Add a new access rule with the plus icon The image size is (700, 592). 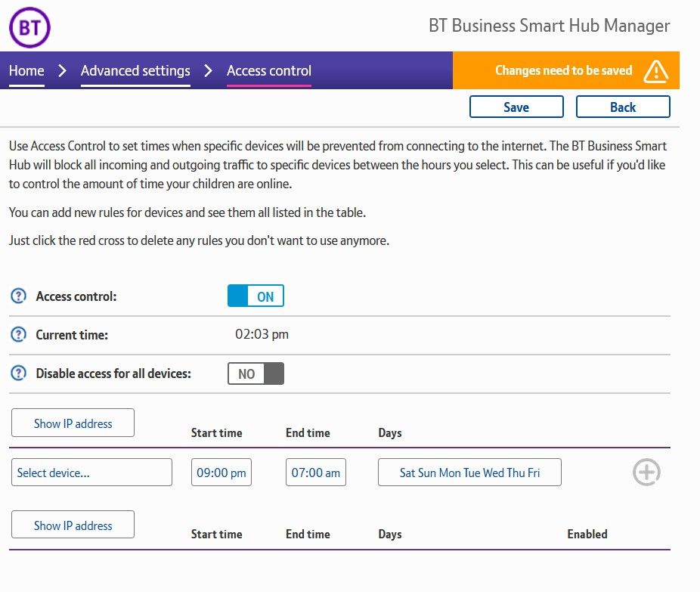(x=646, y=472)
